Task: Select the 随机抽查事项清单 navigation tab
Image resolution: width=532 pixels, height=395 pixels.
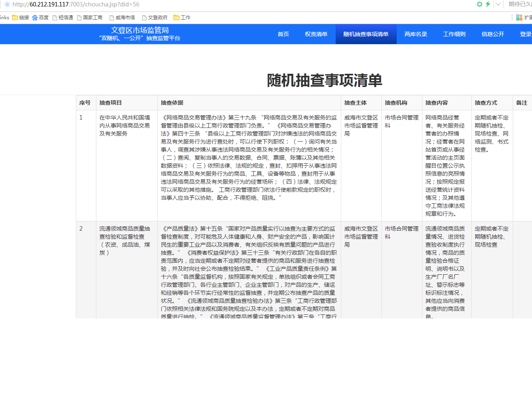Action: [x=366, y=34]
